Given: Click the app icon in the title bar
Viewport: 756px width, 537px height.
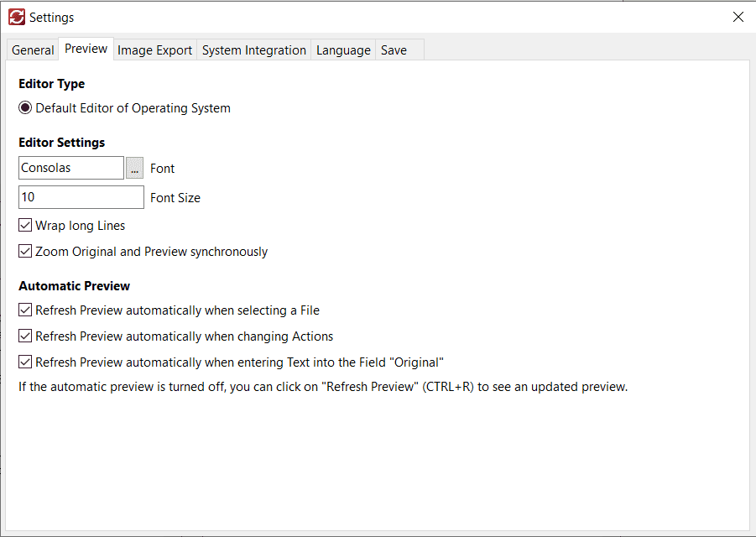Looking at the screenshot, I should click(x=16, y=17).
